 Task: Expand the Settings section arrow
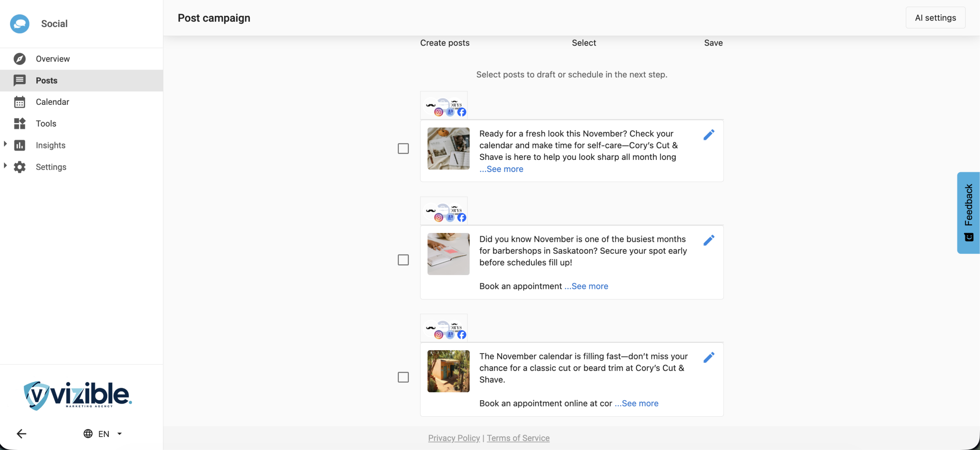(5, 166)
